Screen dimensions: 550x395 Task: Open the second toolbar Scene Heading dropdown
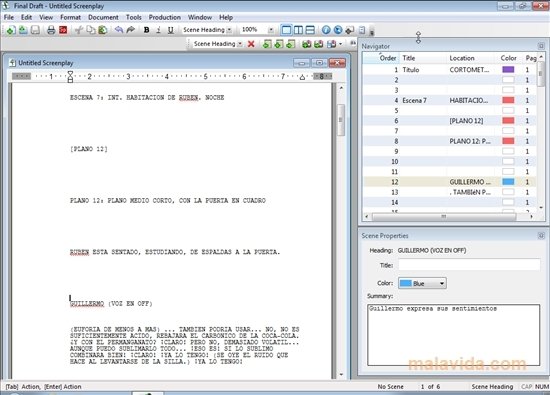(x=240, y=44)
